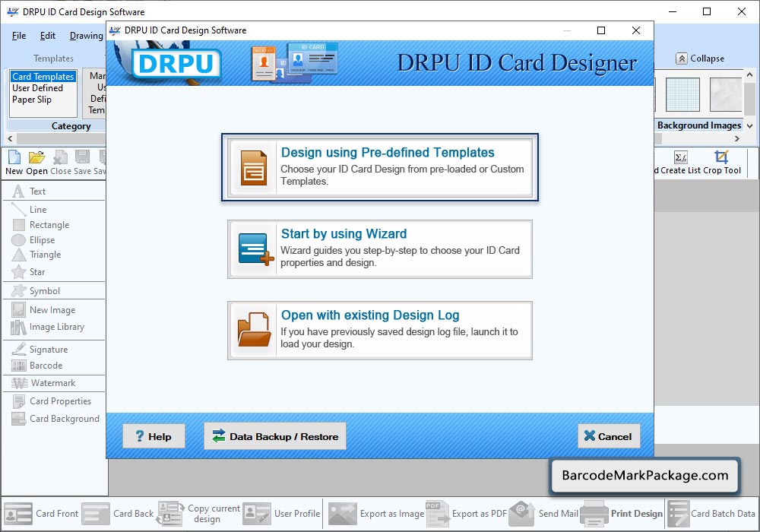Click the ribbon scroll up arrow
Image resolution: width=760 pixels, height=532 pixels.
pos(750,75)
